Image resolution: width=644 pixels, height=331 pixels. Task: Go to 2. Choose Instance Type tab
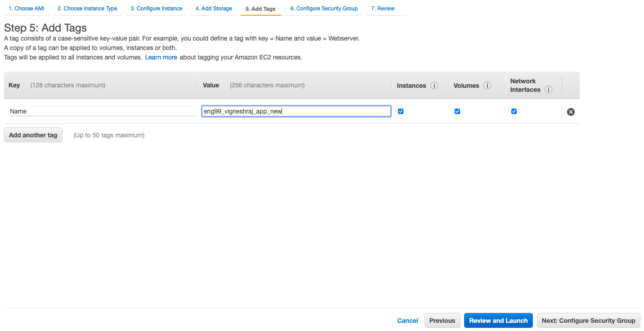click(87, 9)
